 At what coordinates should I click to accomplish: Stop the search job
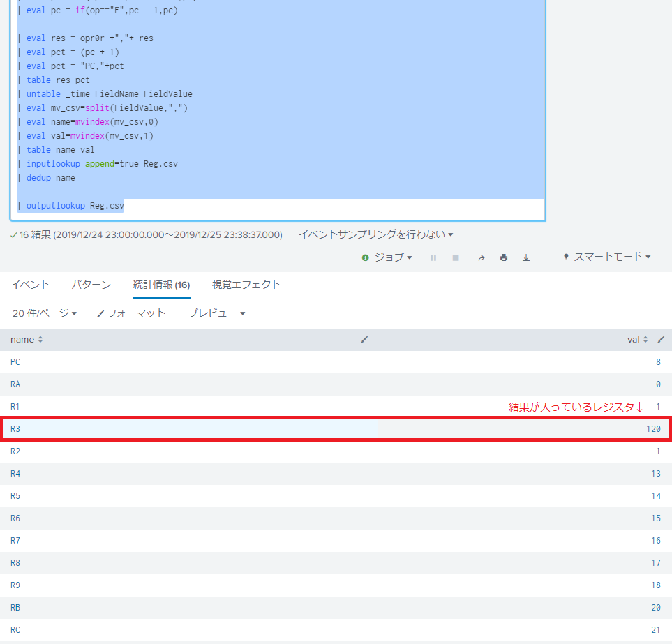456,257
